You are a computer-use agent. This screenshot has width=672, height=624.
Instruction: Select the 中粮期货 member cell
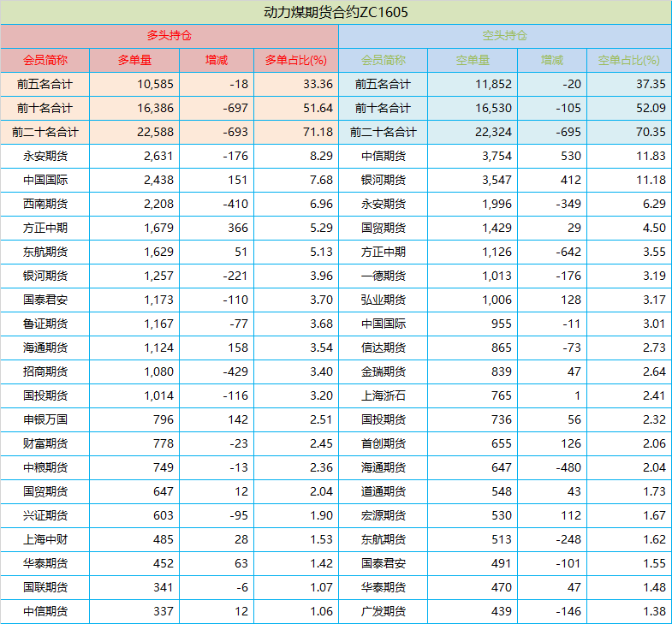45,468
